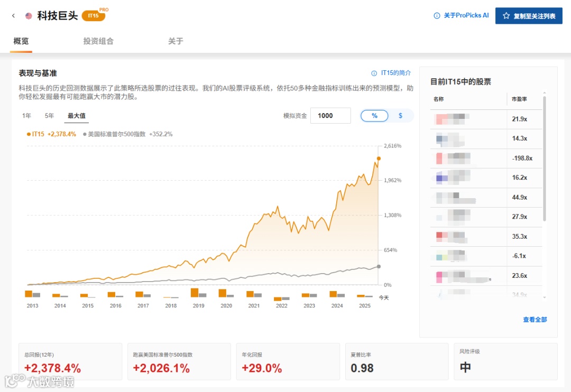Click scrollbar down arrow in stock list
The height and width of the screenshot is (392, 571).
point(545,297)
